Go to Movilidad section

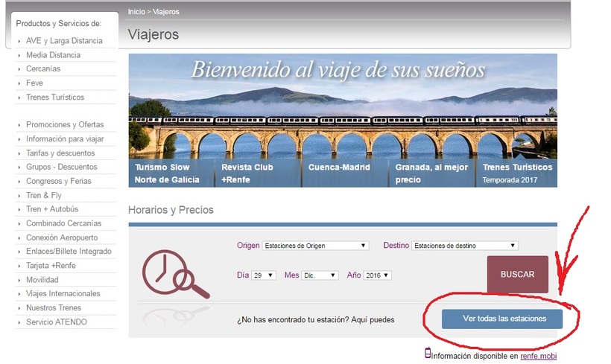42,280
